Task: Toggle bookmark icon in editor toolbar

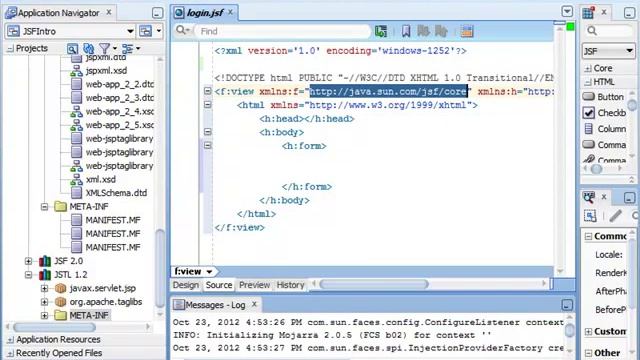Action: [406, 31]
